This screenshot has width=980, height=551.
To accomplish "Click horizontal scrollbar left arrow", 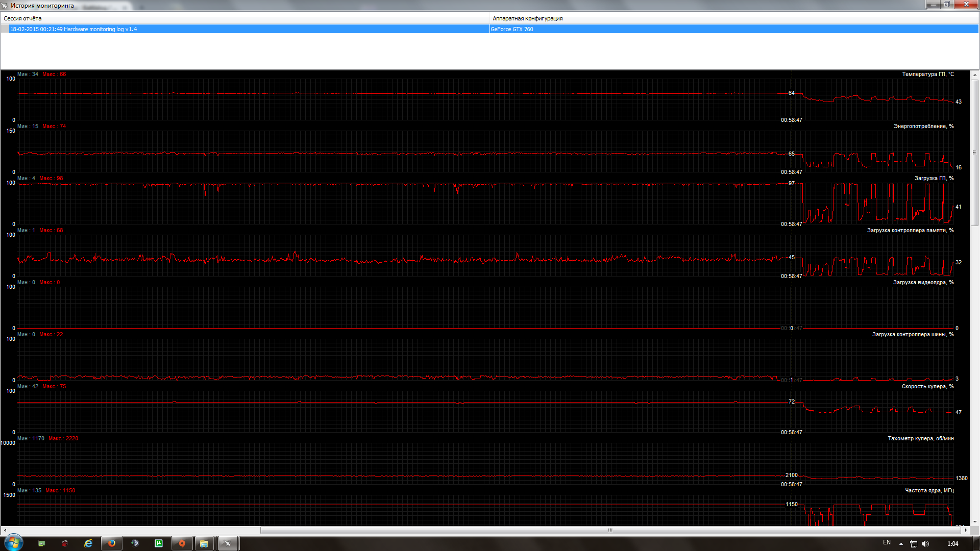I will pos(5,530).
